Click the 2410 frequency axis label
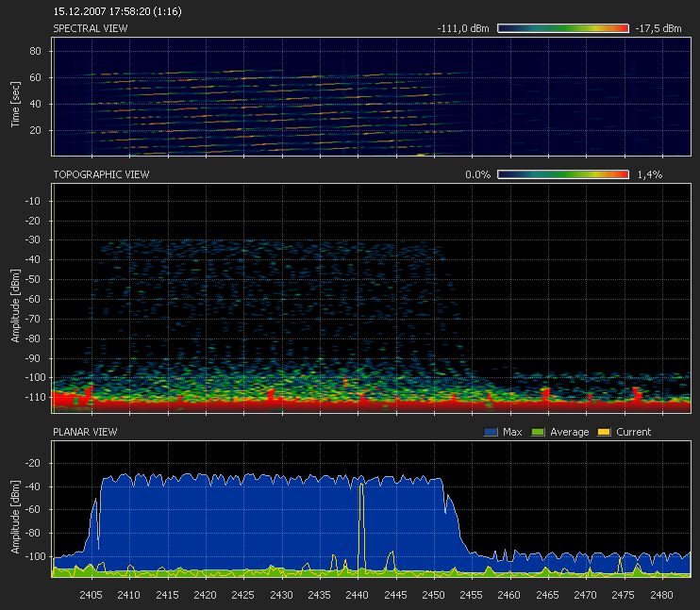Screen dimensions: 700x610 tap(128, 595)
